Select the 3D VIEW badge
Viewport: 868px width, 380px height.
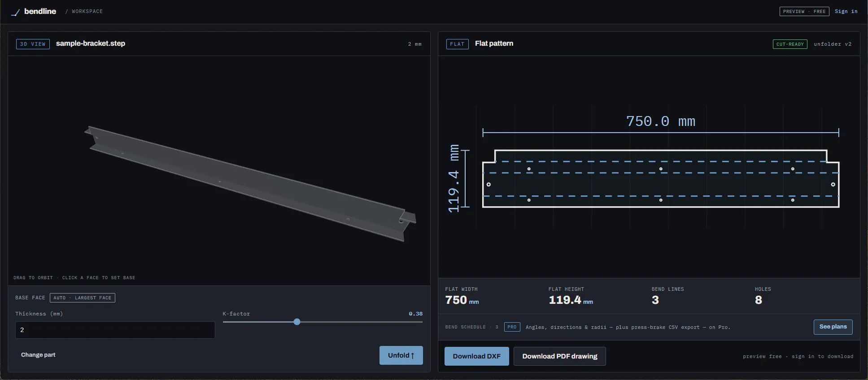point(33,44)
